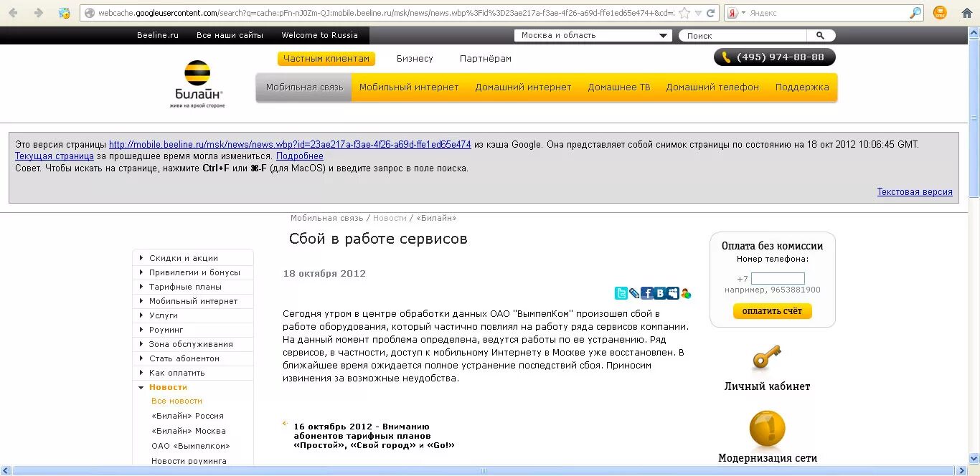Viewport: 980px width, 476px height.
Task: Expand «Мобильный интернет» in sidebar
Action: point(193,301)
